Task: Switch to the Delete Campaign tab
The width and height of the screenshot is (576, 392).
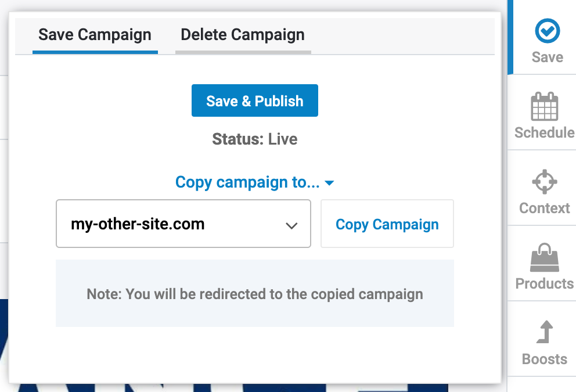Action: [x=243, y=35]
